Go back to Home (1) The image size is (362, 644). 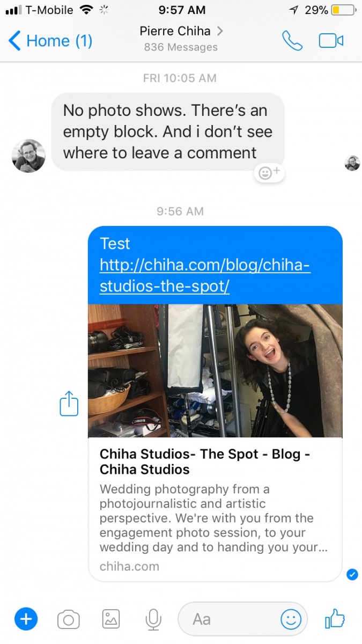tap(51, 41)
